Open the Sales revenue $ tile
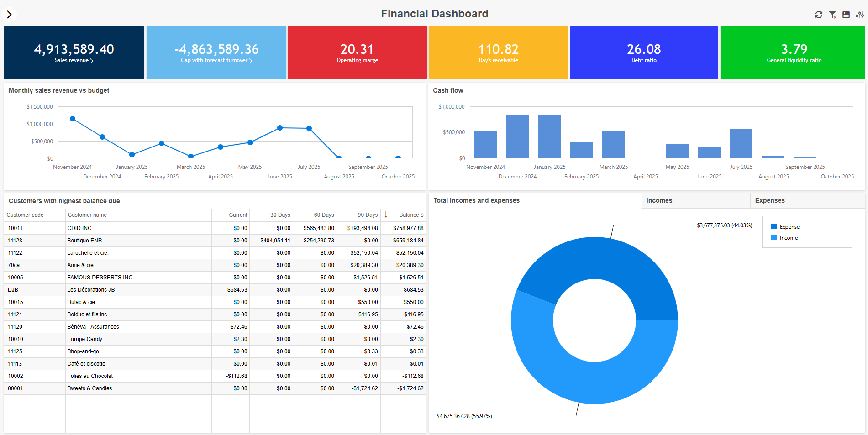This screenshot has width=868, height=435. coord(74,52)
